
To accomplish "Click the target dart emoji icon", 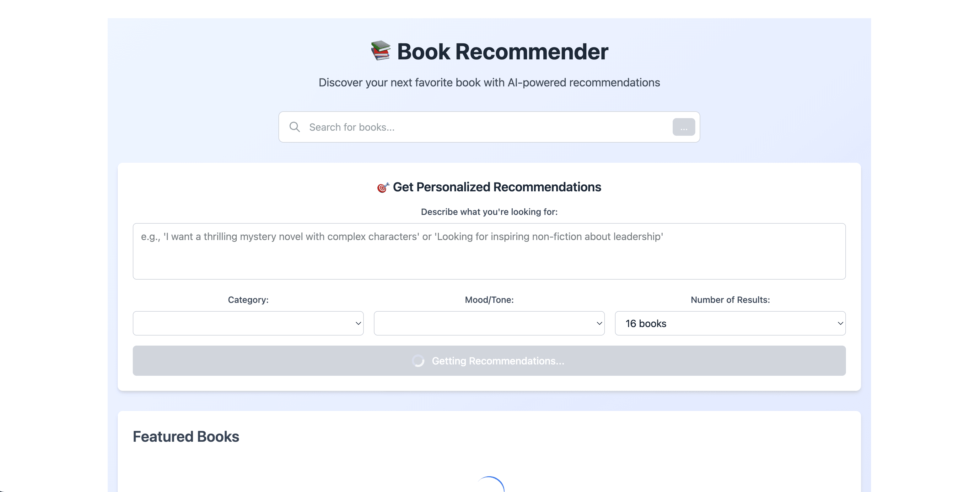I will pyautogui.click(x=383, y=187).
